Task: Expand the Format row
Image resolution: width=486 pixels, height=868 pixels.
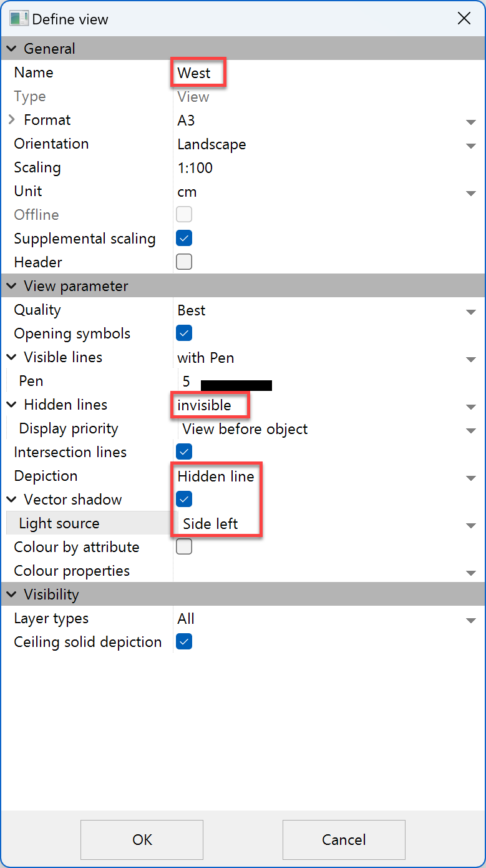Action: pos(12,120)
